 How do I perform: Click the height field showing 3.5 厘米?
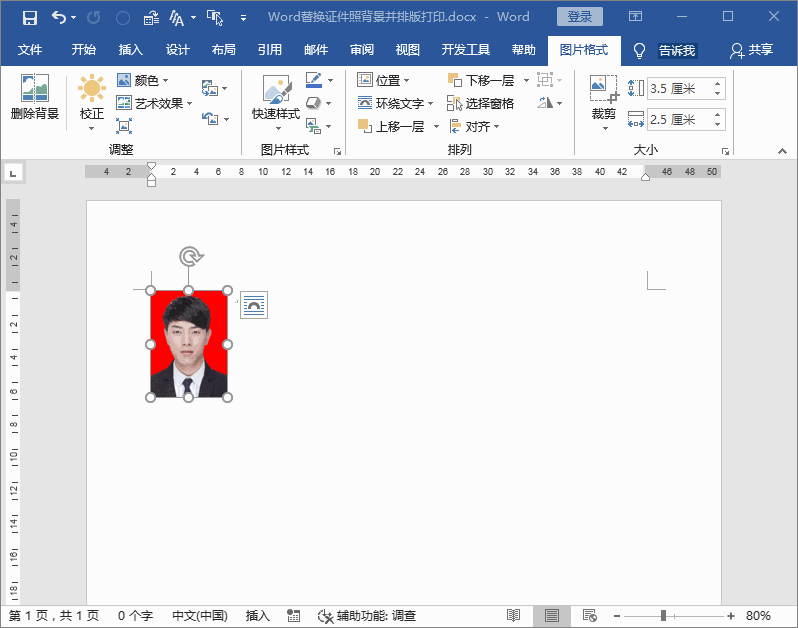[678, 89]
